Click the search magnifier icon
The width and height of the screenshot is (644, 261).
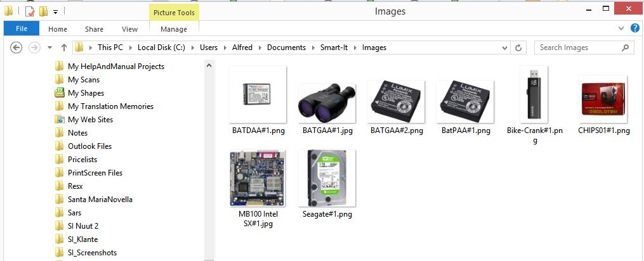[x=625, y=48]
